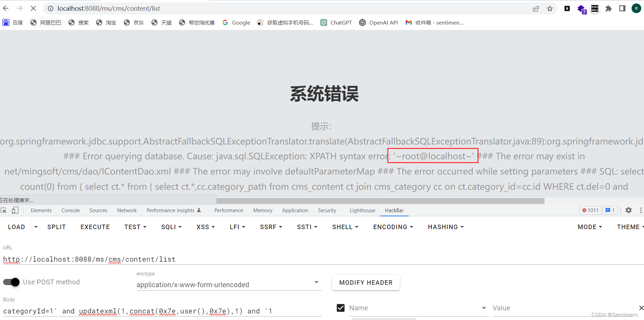Click the EXECUTE button in HackBar
644x320 pixels.
tap(95, 227)
